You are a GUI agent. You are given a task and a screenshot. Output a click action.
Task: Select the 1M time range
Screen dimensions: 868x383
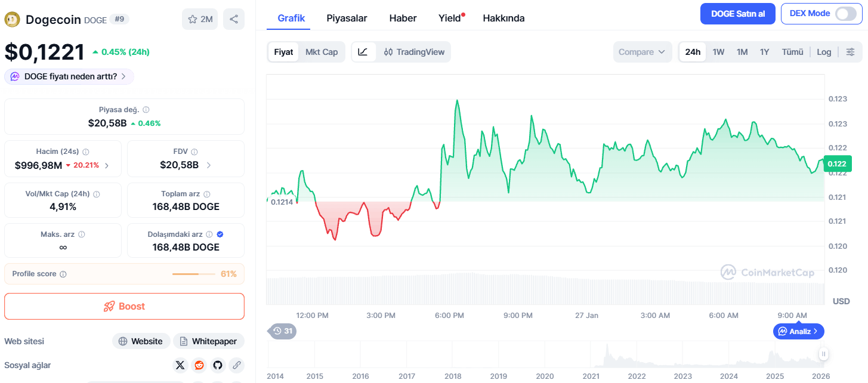coord(742,52)
